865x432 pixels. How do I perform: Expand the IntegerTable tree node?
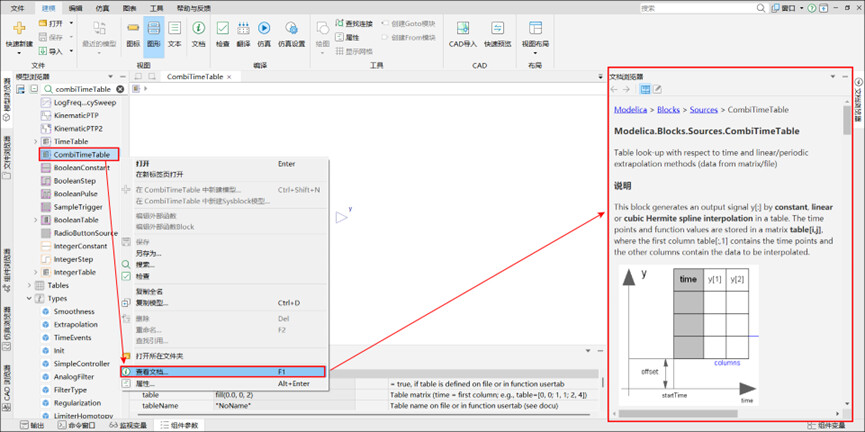click(36, 272)
